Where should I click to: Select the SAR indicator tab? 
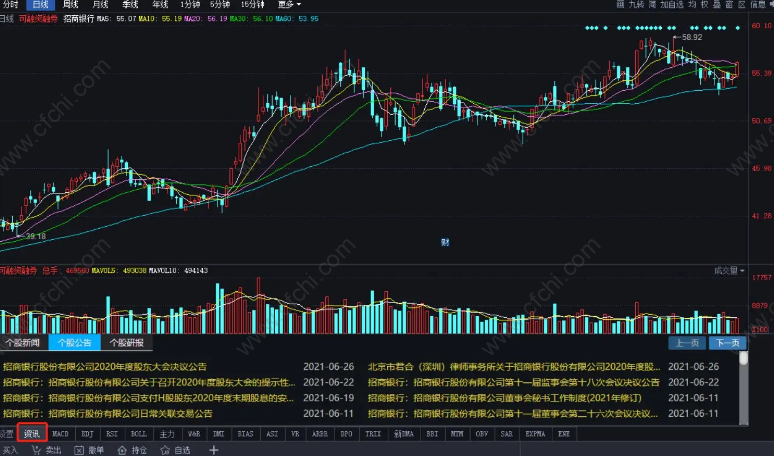click(506, 434)
